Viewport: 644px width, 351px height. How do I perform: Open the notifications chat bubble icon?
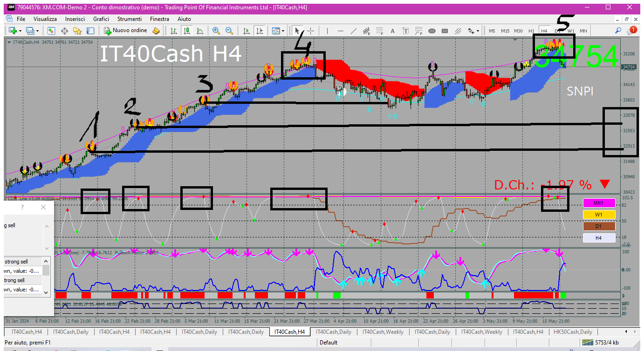click(631, 30)
